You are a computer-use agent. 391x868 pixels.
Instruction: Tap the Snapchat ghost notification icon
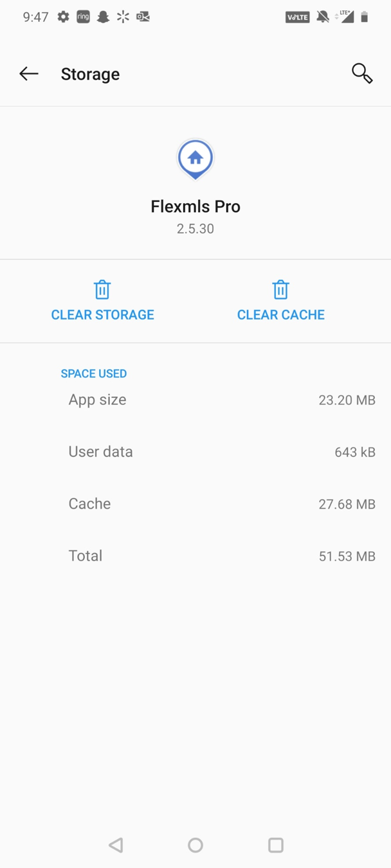103,17
